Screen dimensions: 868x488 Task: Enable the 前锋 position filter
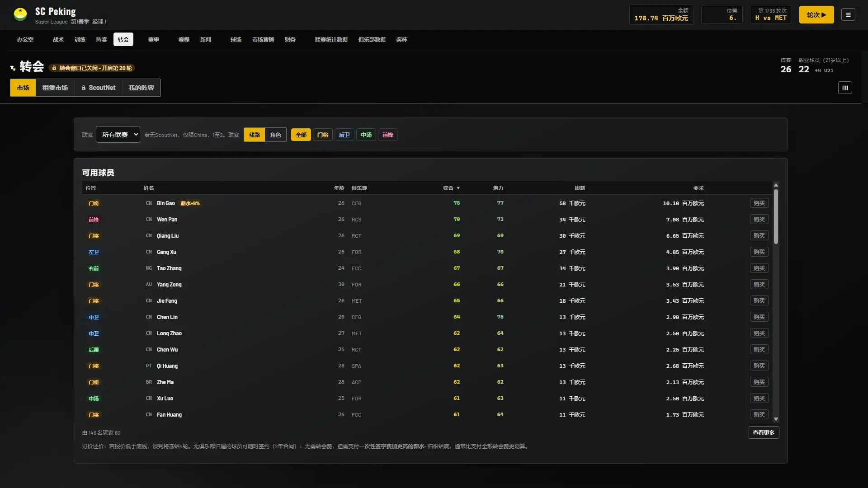click(x=388, y=135)
